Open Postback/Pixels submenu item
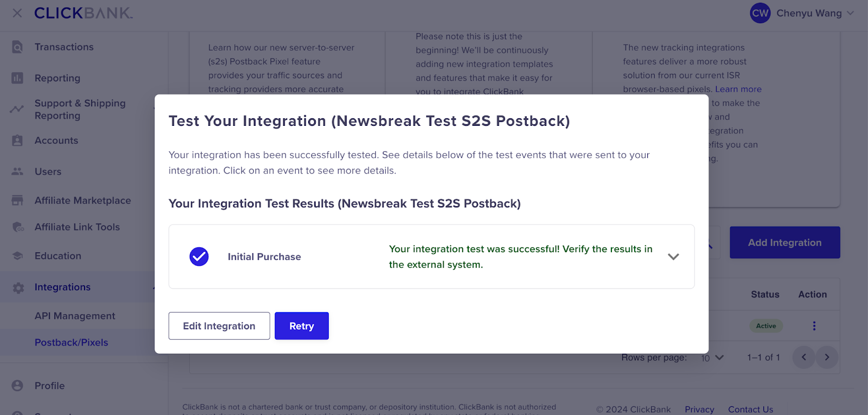Image resolution: width=868 pixels, height=415 pixels. point(72,342)
